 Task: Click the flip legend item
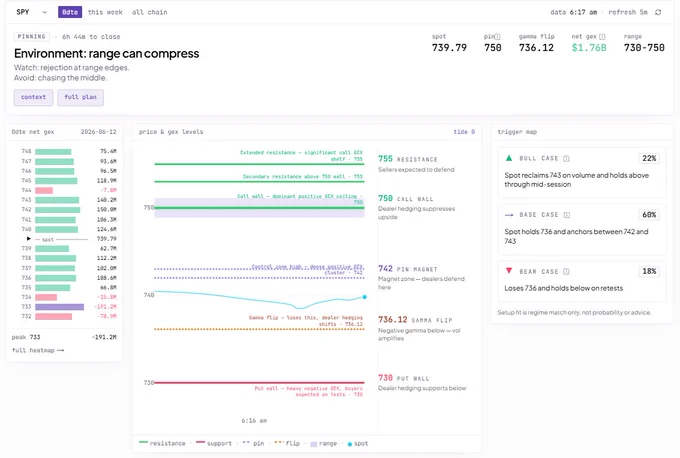287,443
